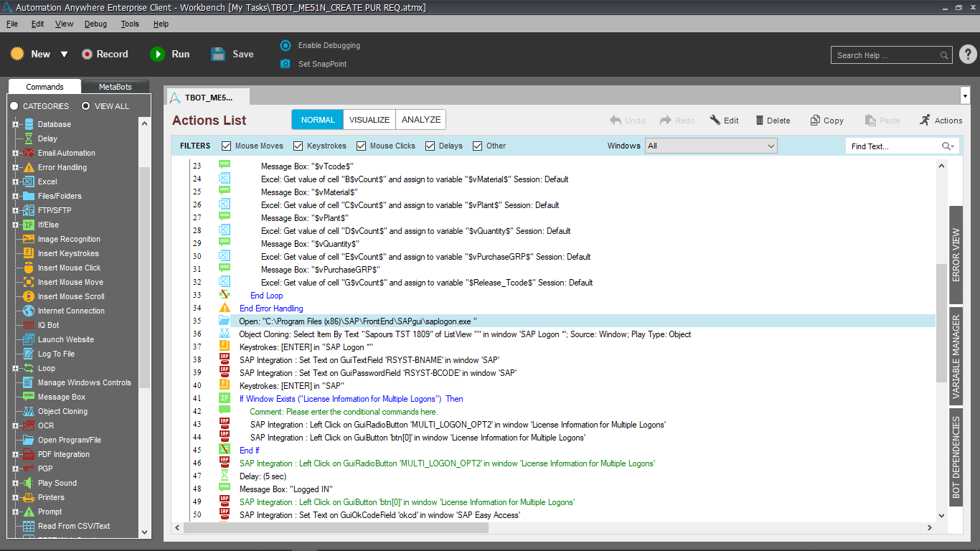Click the Delete action button
980x551 pixels.
[772, 121]
